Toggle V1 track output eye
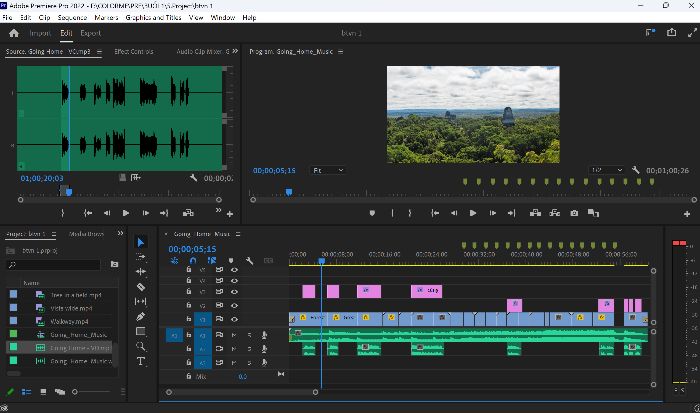700x413 pixels. (234, 319)
